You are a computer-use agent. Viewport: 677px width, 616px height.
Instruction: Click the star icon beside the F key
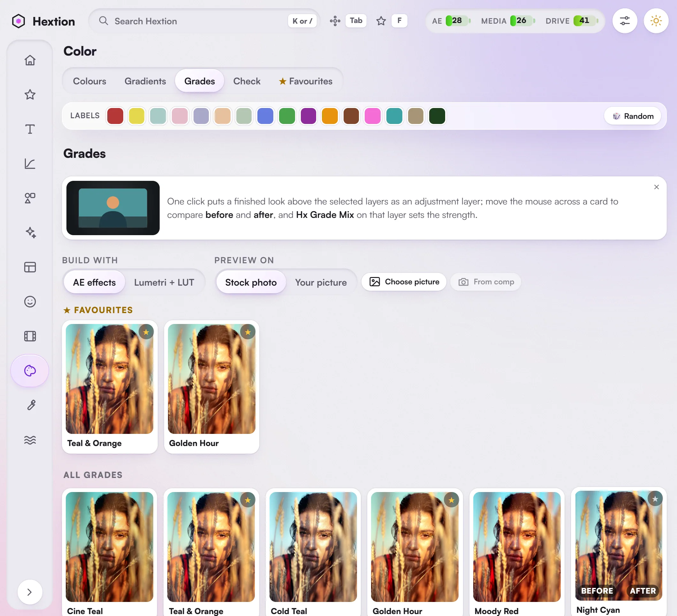pos(381,21)
